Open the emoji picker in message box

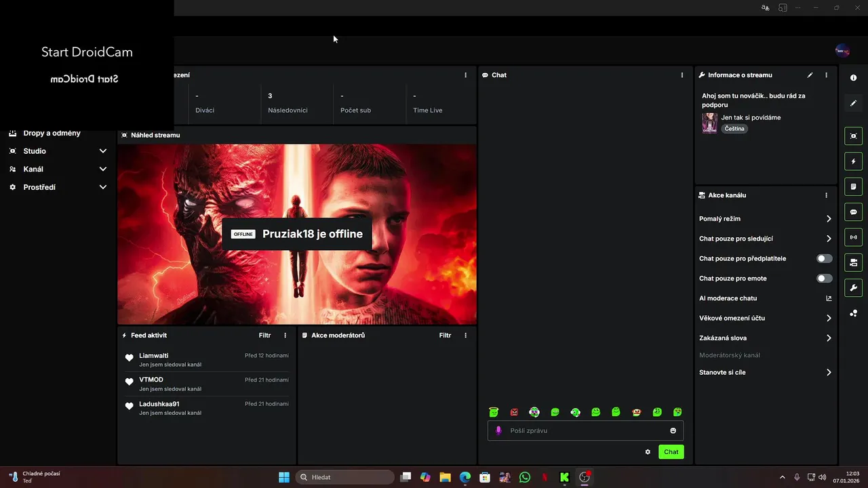pyautogui.click(x=673, y=430)
